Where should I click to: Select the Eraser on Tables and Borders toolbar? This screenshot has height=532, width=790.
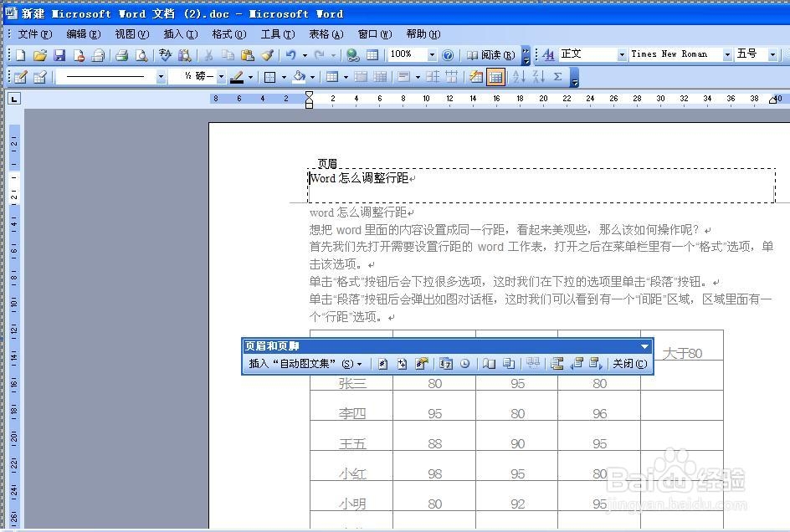[39, 76]
